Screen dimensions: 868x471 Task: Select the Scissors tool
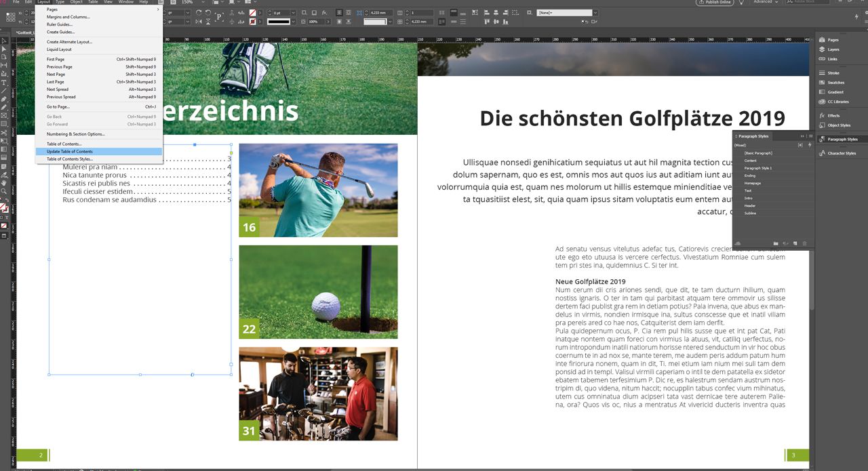5,132
